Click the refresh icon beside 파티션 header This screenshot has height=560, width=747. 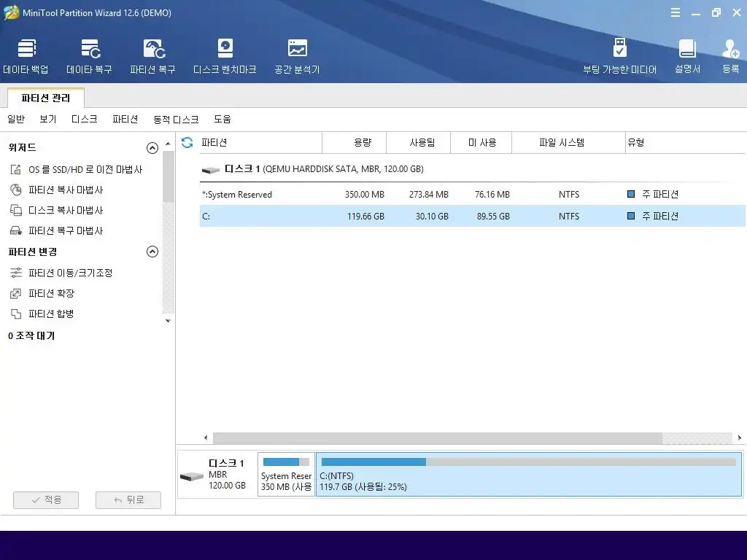[187, 142]
